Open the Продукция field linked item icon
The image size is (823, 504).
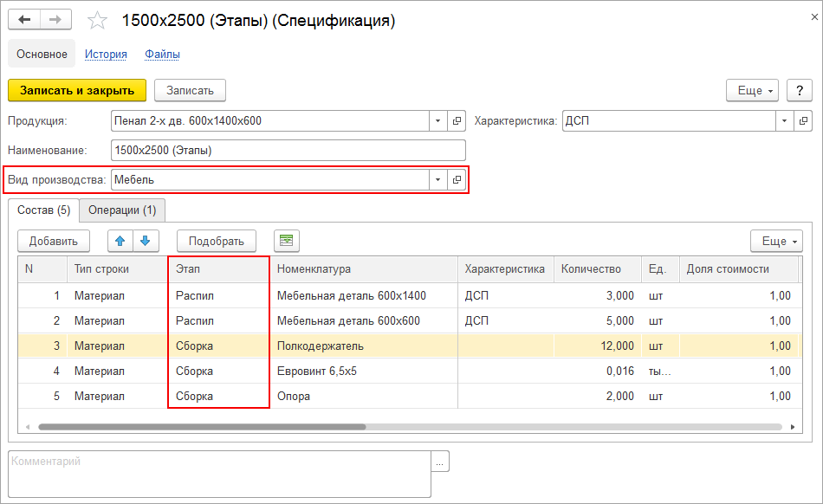point(457,121)
